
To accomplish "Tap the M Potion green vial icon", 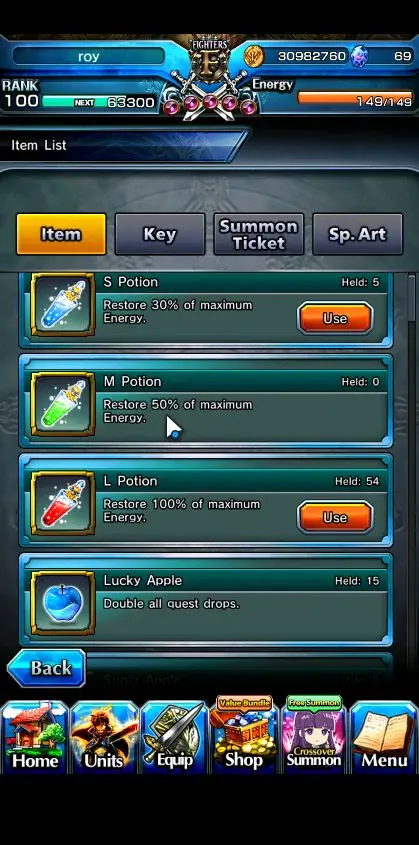I will (x=63, y=404).
